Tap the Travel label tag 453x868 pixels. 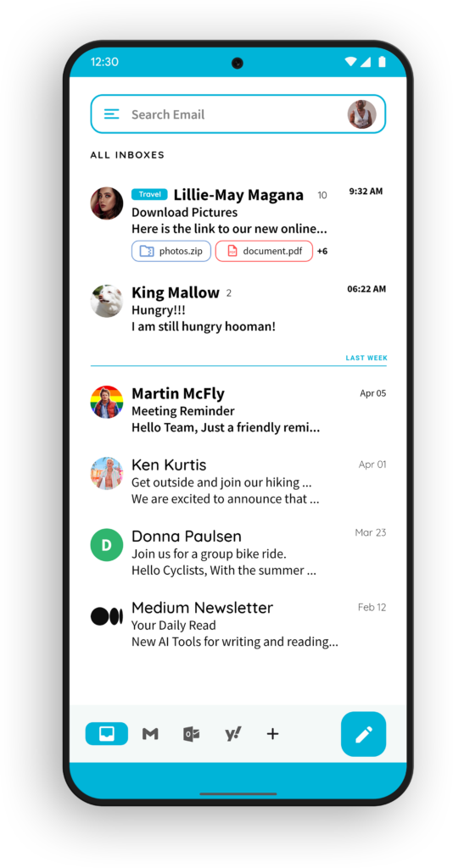pos(149,194)
